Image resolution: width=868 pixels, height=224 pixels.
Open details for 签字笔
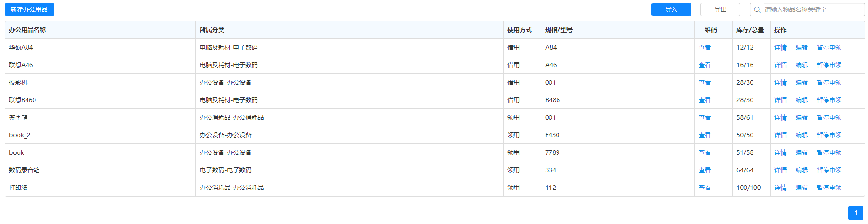[x=780, y=117]
